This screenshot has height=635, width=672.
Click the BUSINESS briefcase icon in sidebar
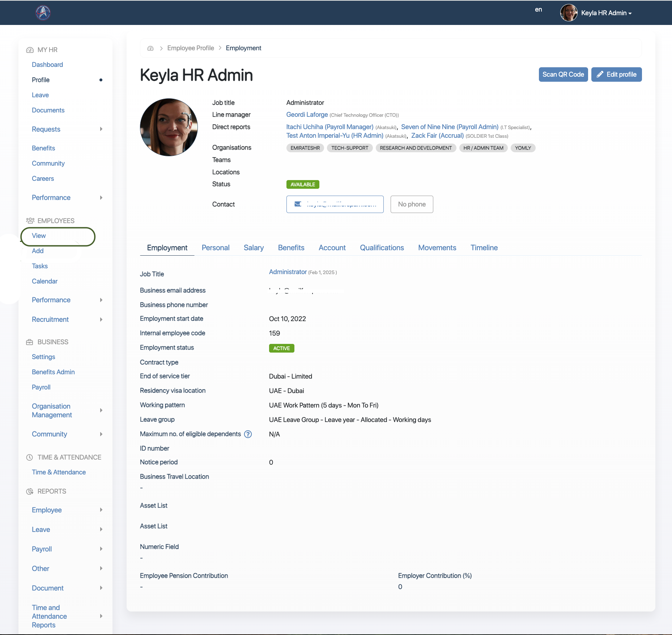tap(30, 342)
